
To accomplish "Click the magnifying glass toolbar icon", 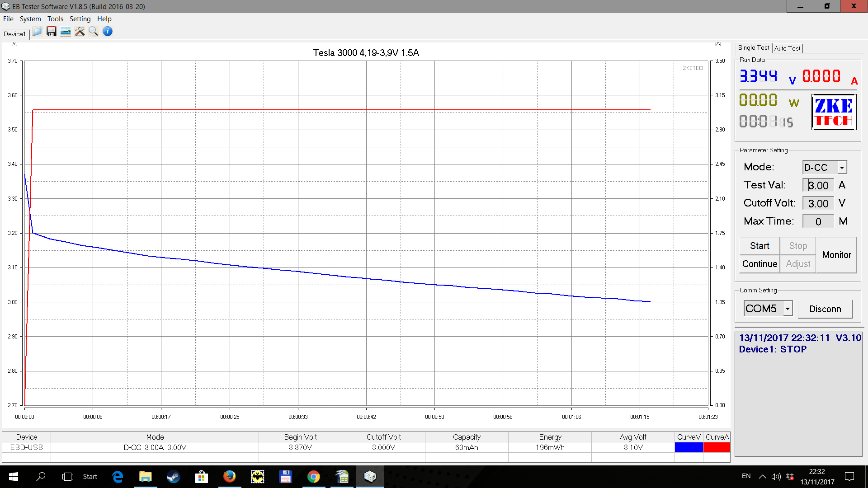I will pos(94,32).
